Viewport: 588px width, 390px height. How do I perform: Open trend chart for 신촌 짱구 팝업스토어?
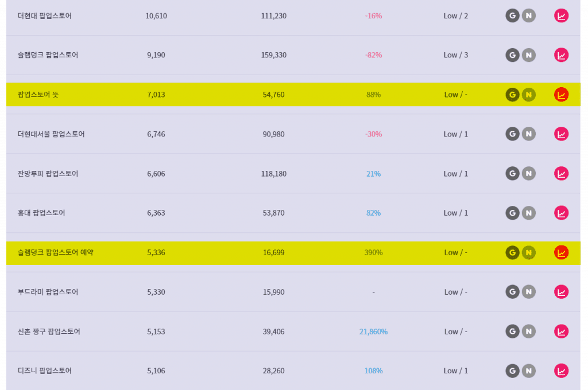[x=562, y=331]
